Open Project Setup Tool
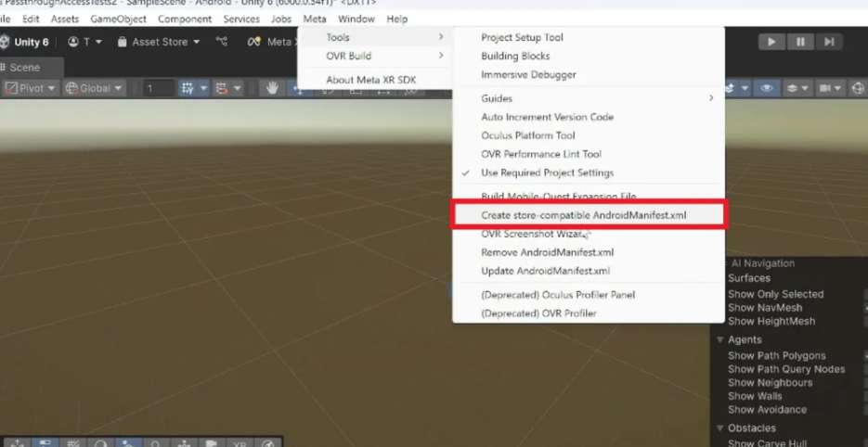The image size is (868, 447). [589, 38]
